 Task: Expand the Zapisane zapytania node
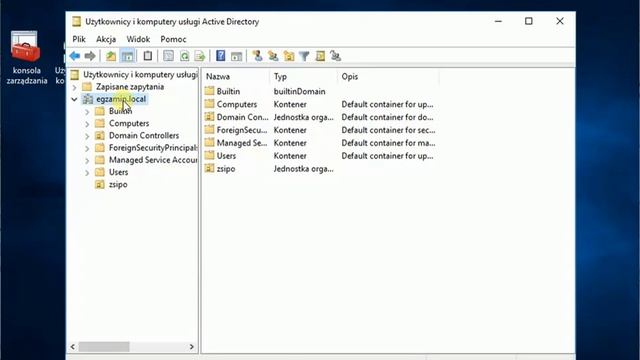coord(74,87)
